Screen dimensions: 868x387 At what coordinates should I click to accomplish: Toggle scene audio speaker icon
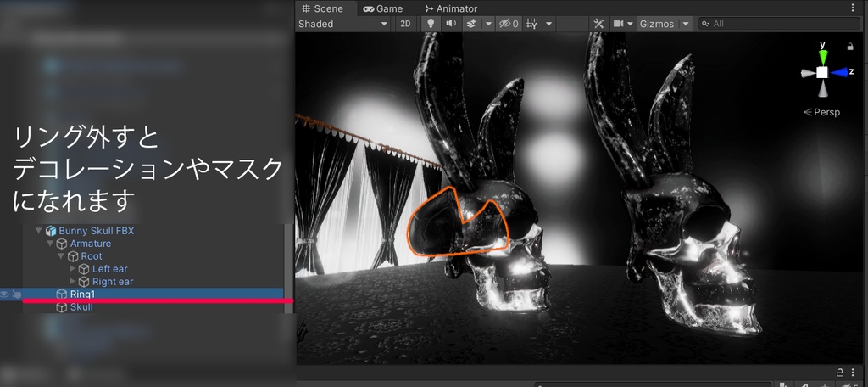pos(451,24)
